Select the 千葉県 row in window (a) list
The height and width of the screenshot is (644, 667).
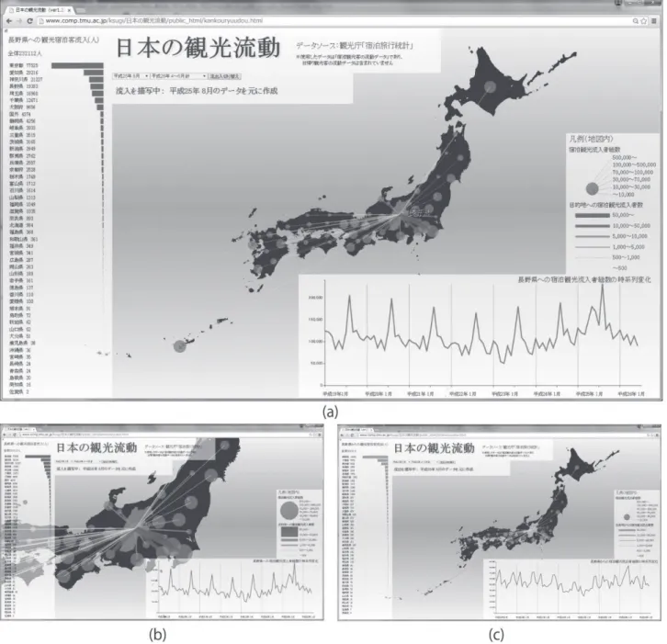pyautogui.click(x=56, y=100)
